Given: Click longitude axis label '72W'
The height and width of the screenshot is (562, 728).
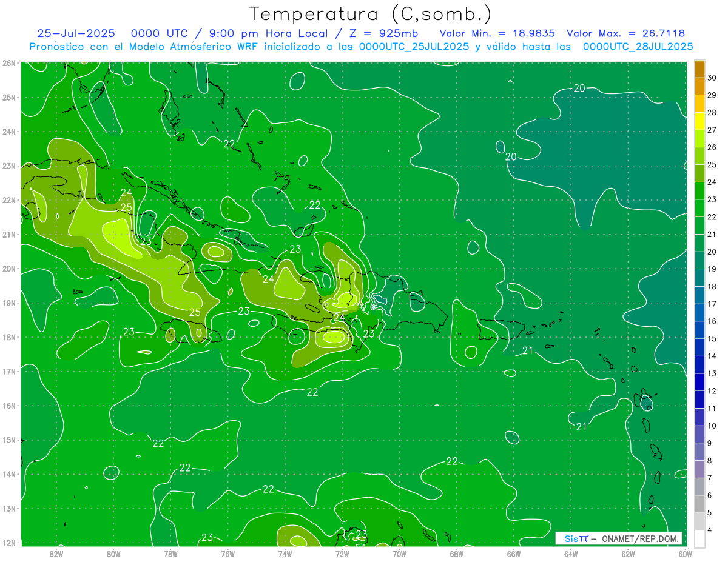Looking at the screenshot, I should [x=342, y=553].
